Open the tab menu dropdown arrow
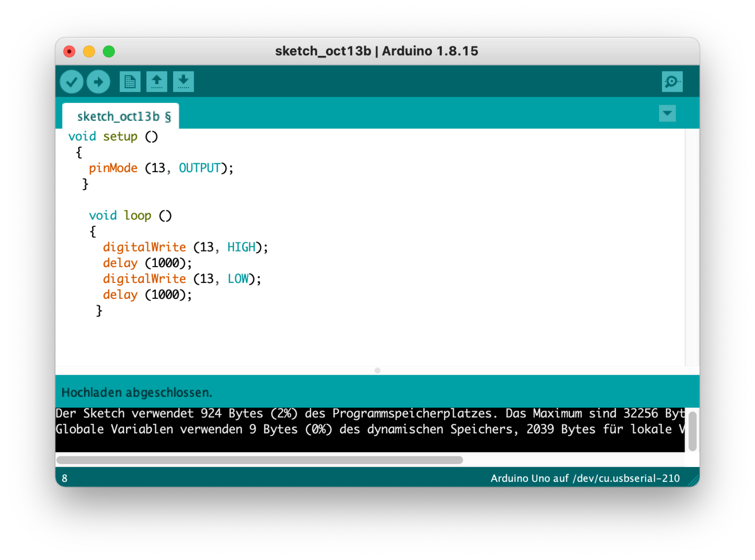The width and height of the screenshot is (755, 560). (667, 113)
